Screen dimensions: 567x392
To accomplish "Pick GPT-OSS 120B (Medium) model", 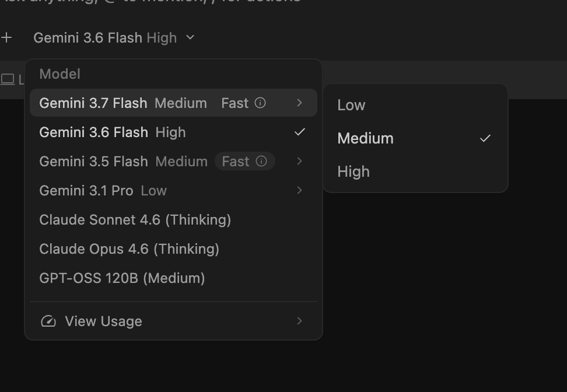I will point(174,278).
